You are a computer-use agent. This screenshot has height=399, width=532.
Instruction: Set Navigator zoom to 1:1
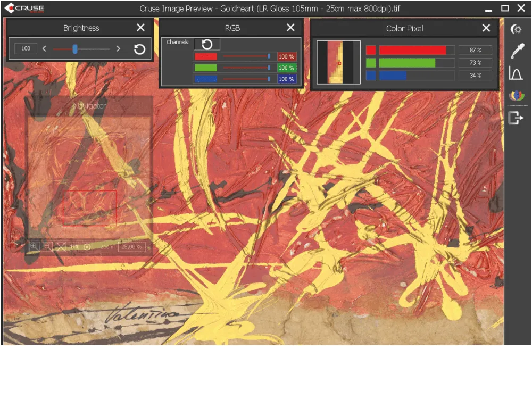click(74, 246)
